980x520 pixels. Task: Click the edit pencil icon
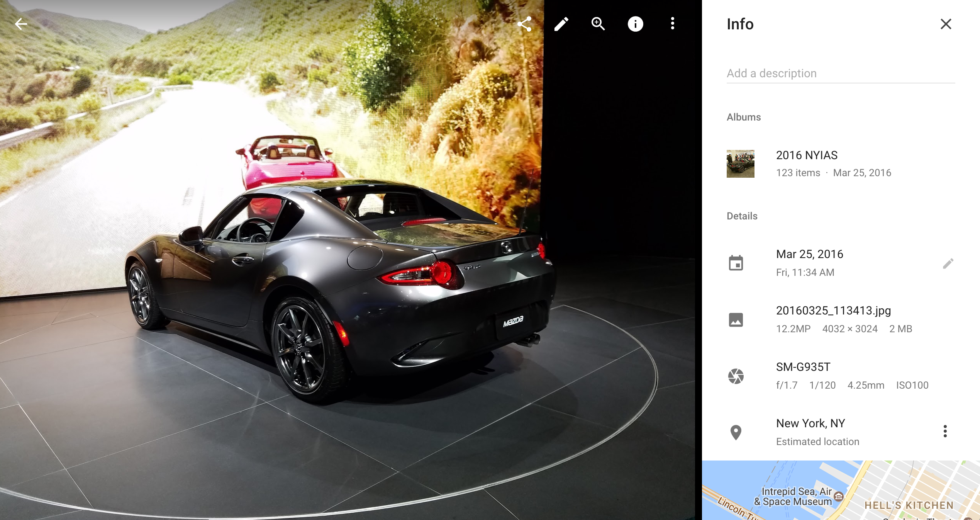tap(561, 24)
